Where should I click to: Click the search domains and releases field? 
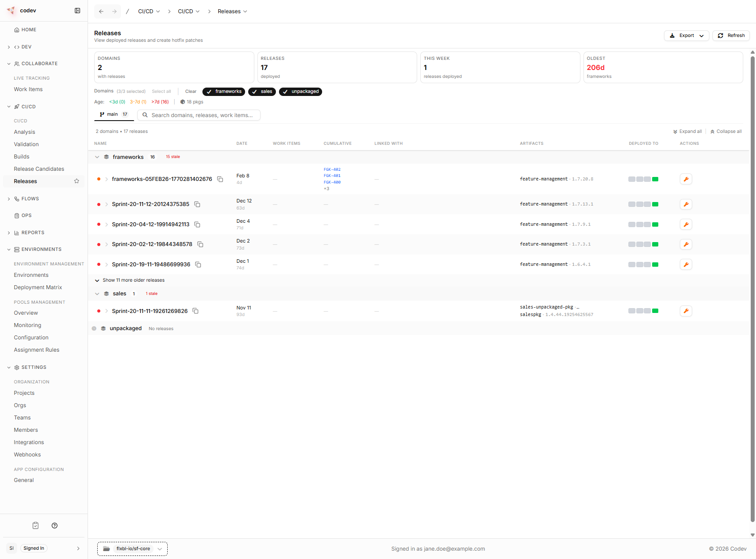pos(199,115)
